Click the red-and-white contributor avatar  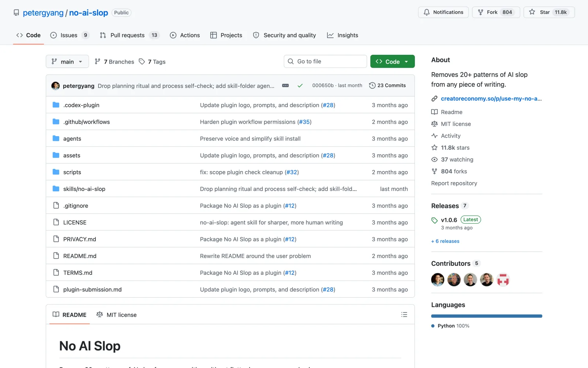503,280
